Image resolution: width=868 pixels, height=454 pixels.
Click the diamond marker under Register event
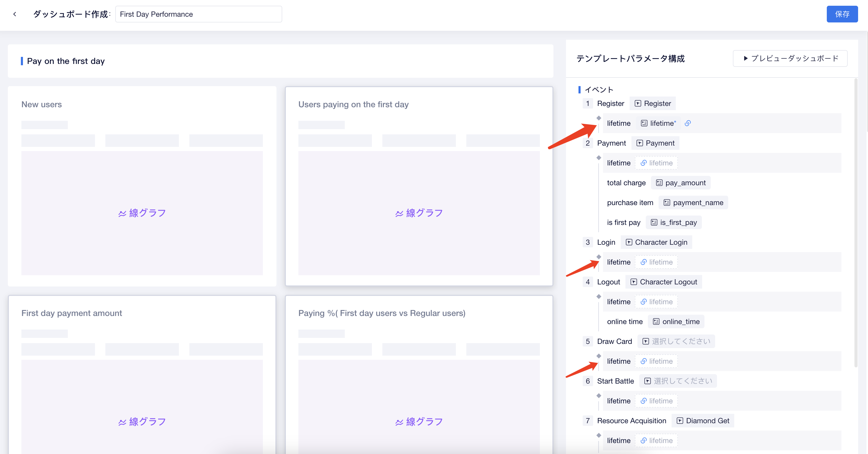click(x=599, y=118)
